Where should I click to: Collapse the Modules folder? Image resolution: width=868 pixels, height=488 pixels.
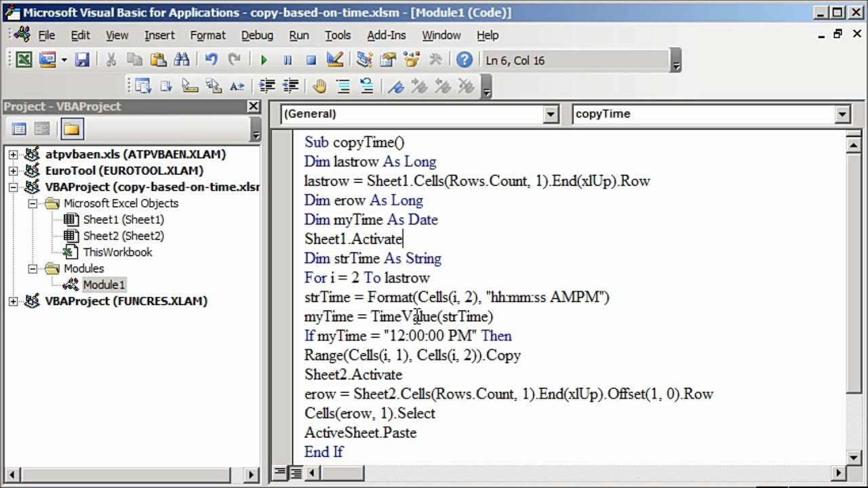click(33, 268)
